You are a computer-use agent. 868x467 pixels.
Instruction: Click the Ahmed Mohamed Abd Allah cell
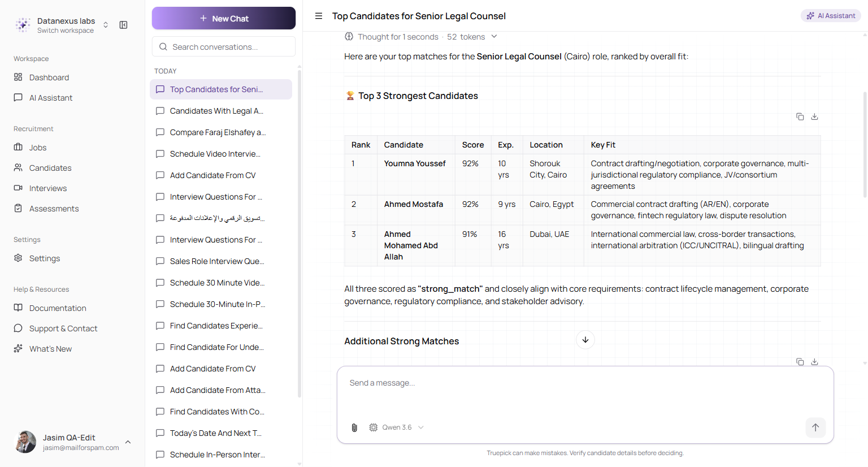pyautogui.click(x=415, y=245)
